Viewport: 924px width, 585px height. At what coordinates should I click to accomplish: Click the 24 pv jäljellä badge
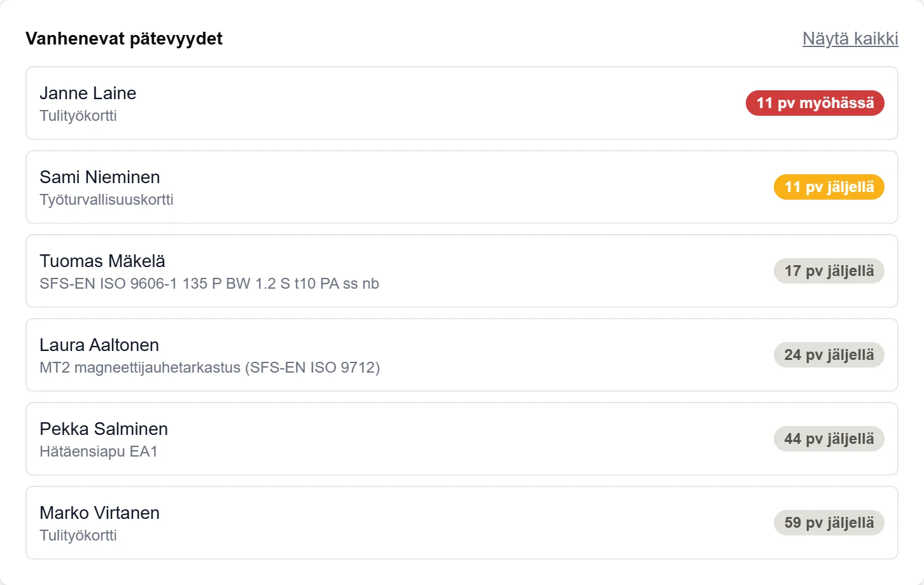[x=829, y=355]
